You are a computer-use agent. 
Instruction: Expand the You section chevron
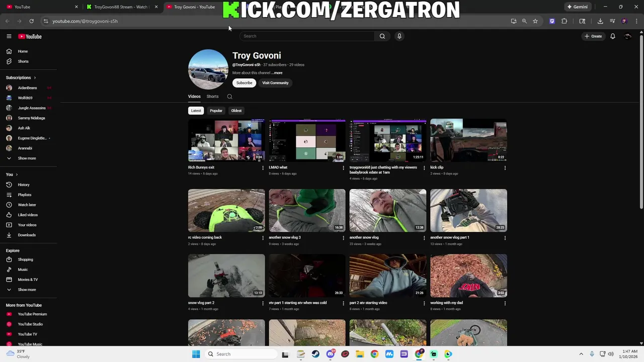(17, 174)
